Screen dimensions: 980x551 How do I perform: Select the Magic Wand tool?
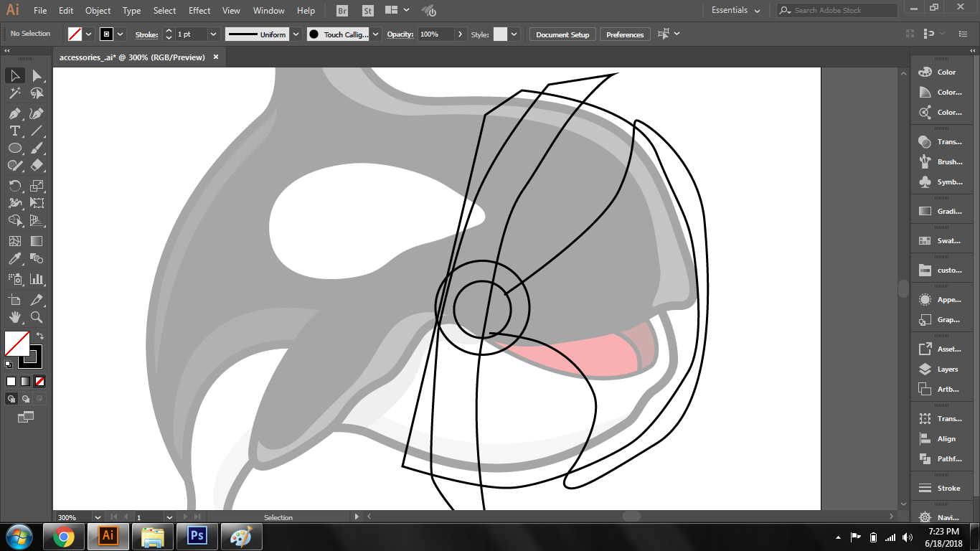(14, 93)
